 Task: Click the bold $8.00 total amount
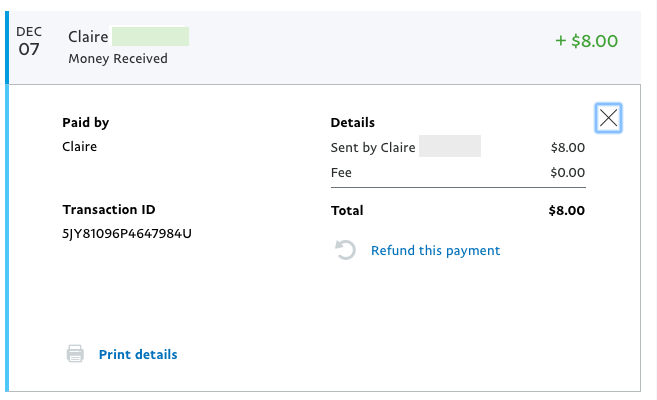click(x=566, y=210)
